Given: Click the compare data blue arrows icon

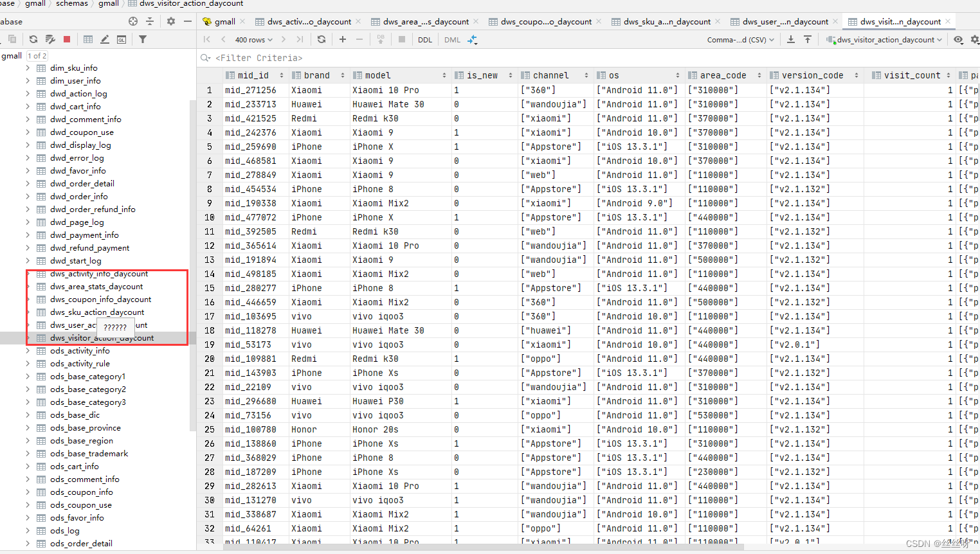Looking at the screenshot, I should click(x=473, y=39).
